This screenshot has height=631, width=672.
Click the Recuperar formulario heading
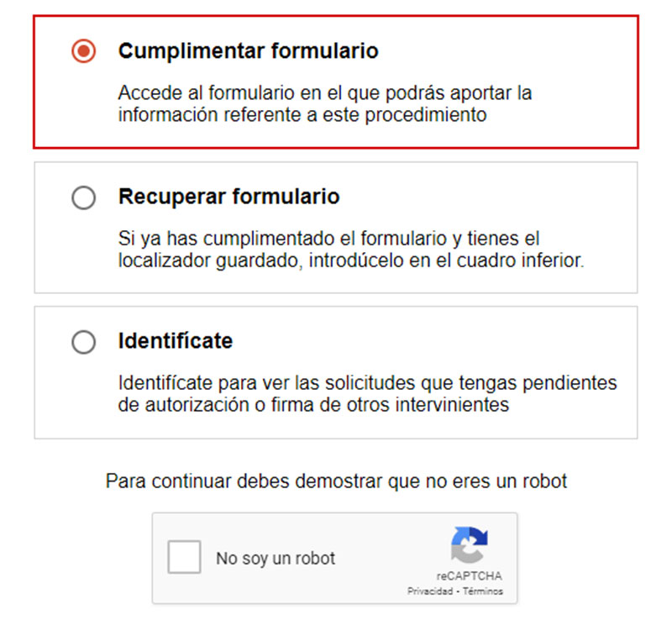coord(227,197)
